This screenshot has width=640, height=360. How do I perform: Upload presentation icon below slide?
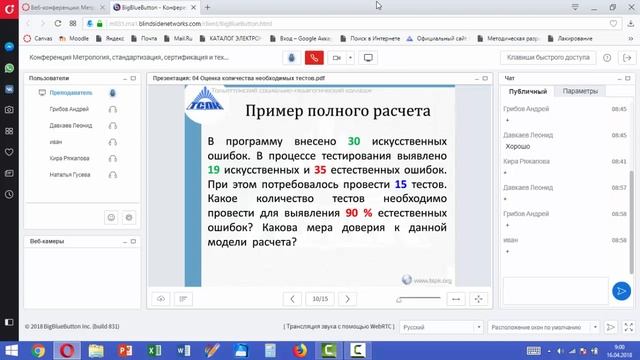(161, 299)
